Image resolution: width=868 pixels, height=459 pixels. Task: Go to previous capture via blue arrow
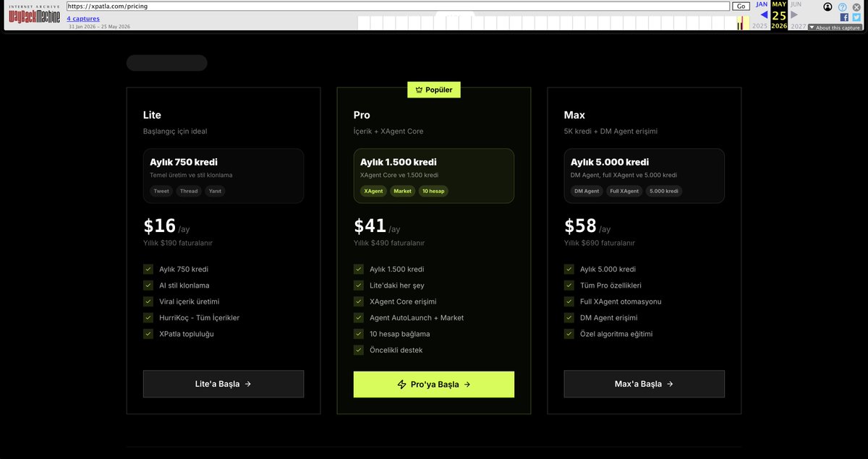click(x=764, y=14)
